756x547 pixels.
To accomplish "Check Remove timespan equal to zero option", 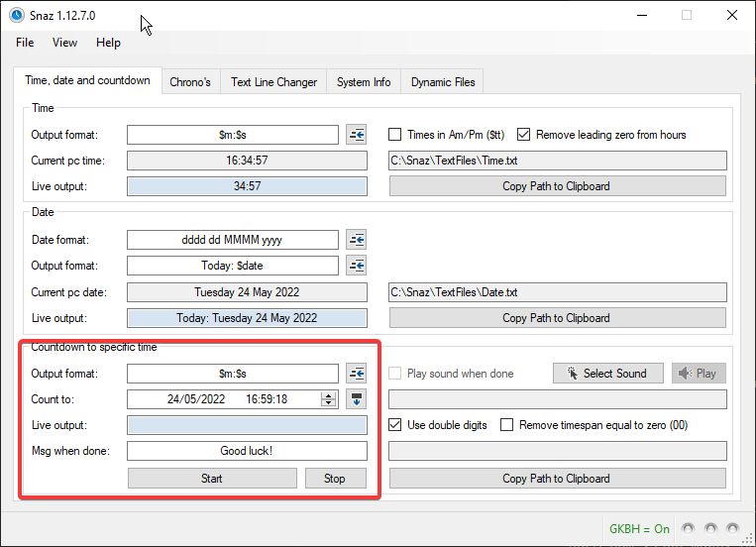I will [x=507, y=425].
